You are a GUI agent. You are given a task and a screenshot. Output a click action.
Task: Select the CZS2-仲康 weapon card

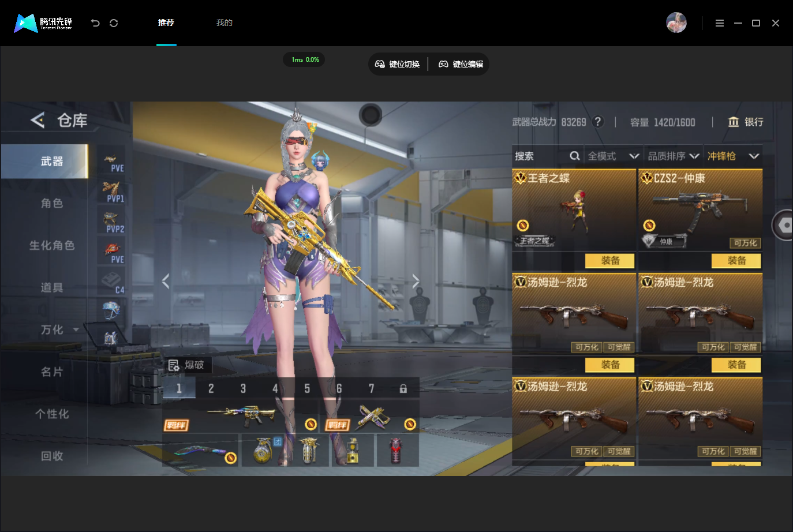701,209
